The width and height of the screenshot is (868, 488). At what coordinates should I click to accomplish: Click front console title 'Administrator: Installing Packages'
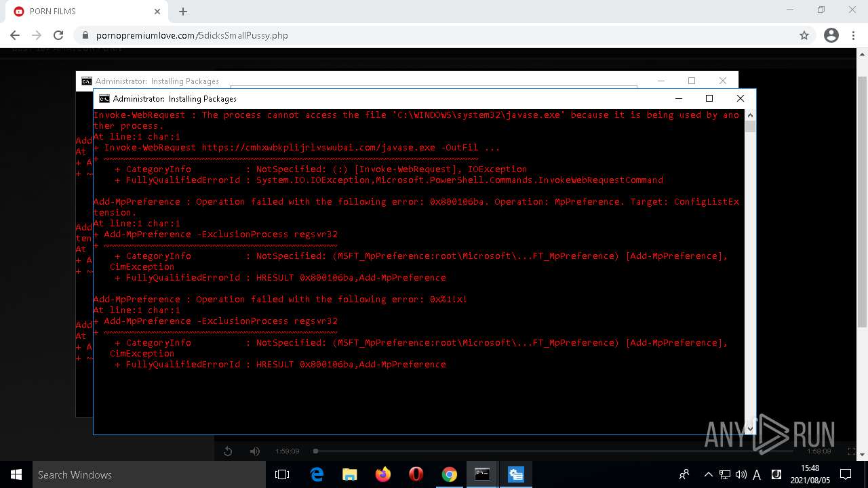tap(175, 98)
